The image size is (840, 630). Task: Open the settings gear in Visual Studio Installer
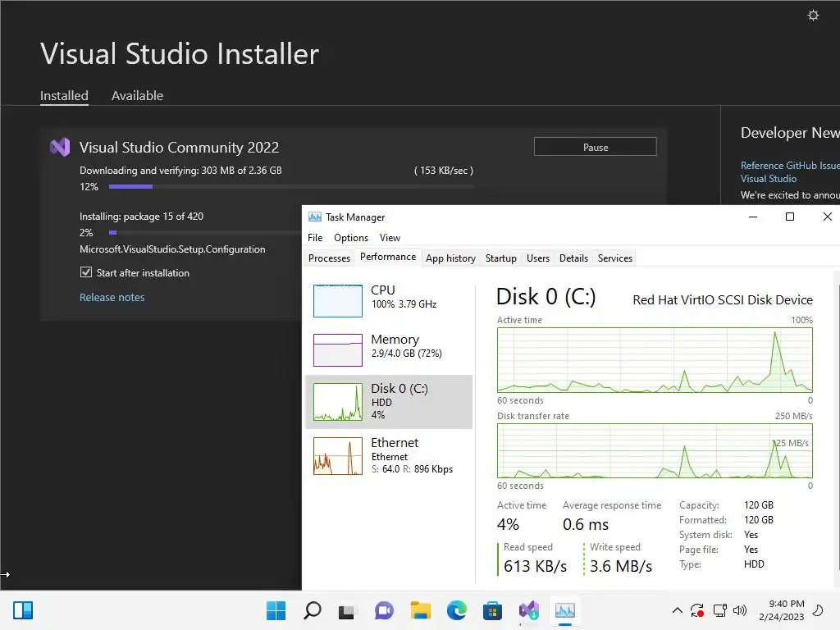[813, 15]
